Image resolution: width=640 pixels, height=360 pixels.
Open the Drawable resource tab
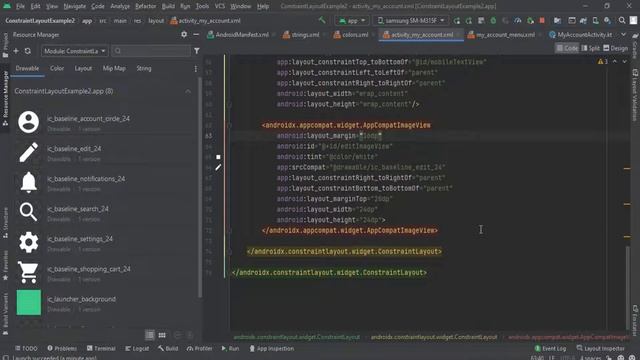click(x=27, y=69)
